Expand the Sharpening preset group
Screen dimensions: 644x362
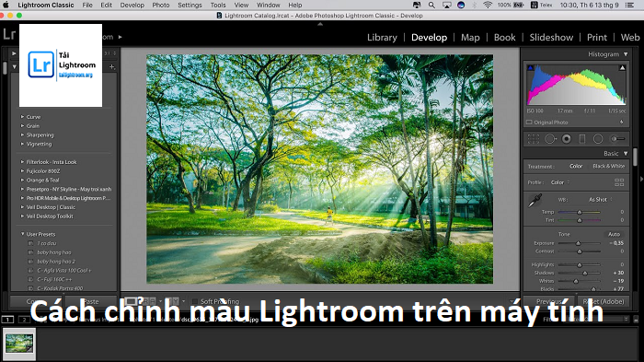(x=22, y=134)
